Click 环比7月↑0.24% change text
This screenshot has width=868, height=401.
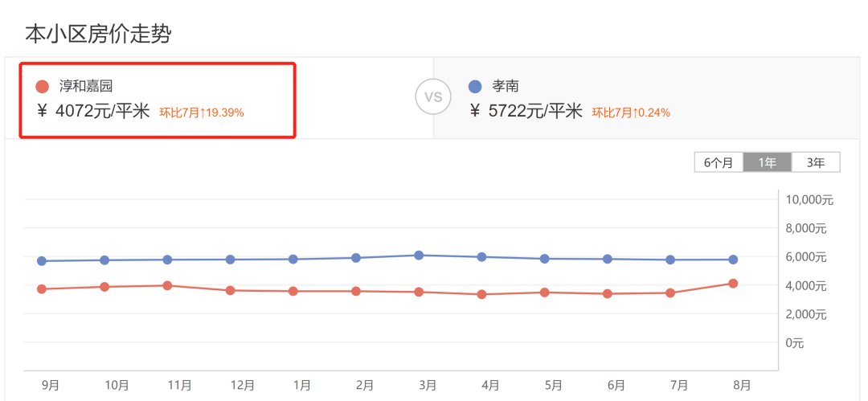(x=631, y=113)
